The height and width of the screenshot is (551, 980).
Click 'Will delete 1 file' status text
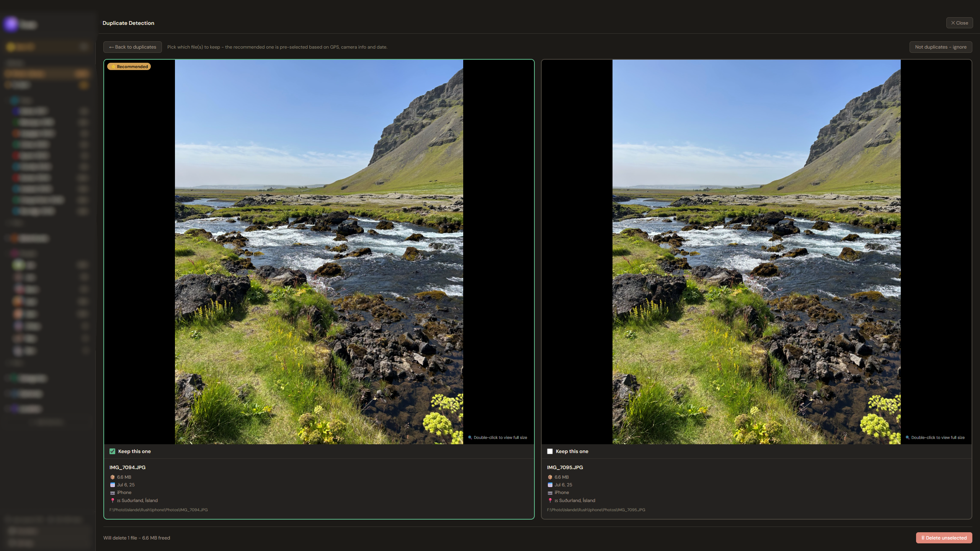[x=137, y=538]
